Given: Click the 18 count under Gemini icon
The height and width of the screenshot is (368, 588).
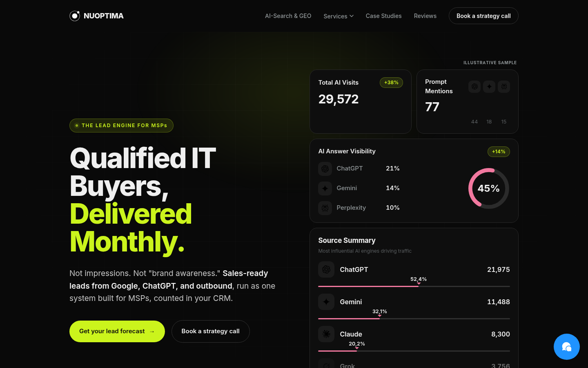Looking at the screenshot, I should [489, 122].
